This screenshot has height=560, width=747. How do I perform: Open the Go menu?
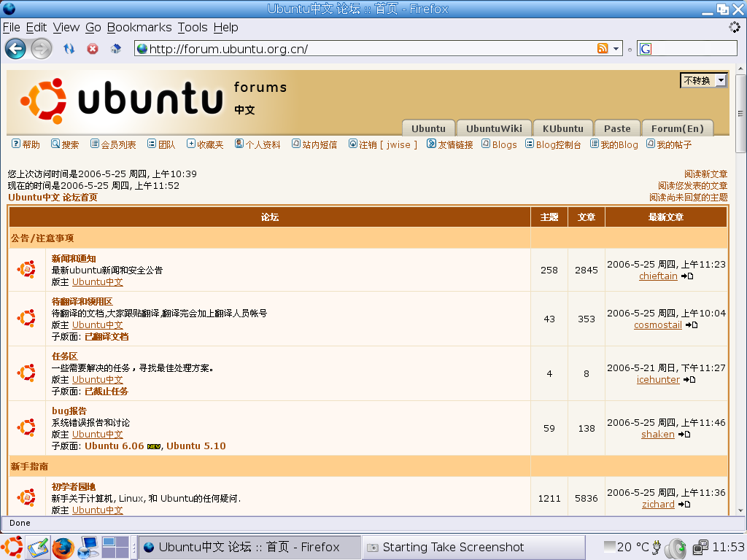[93, 28]
